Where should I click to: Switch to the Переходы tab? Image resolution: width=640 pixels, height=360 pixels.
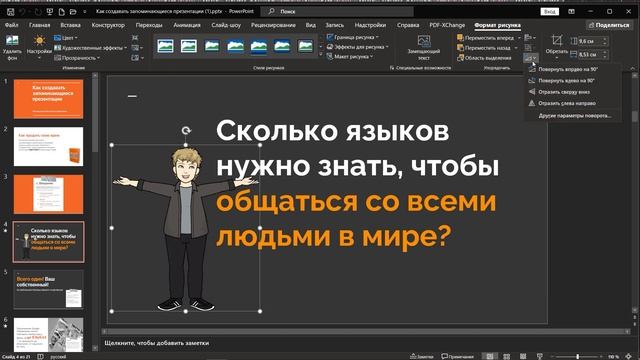tap(149, 25)
